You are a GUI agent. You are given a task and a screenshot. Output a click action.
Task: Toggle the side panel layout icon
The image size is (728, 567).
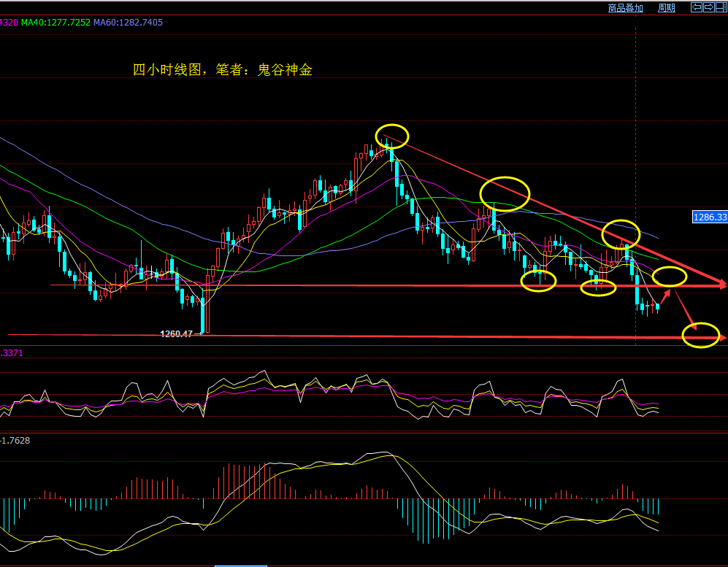coord(720,8)
